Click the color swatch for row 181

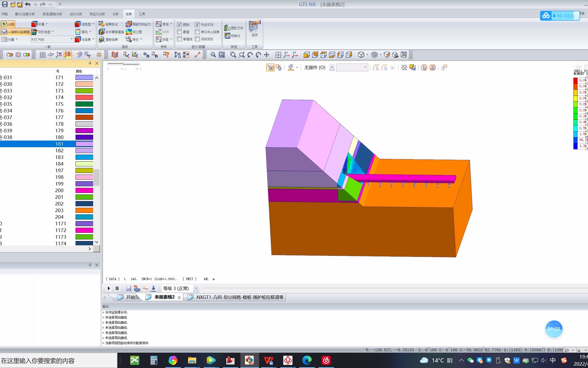tap(84, 144)
